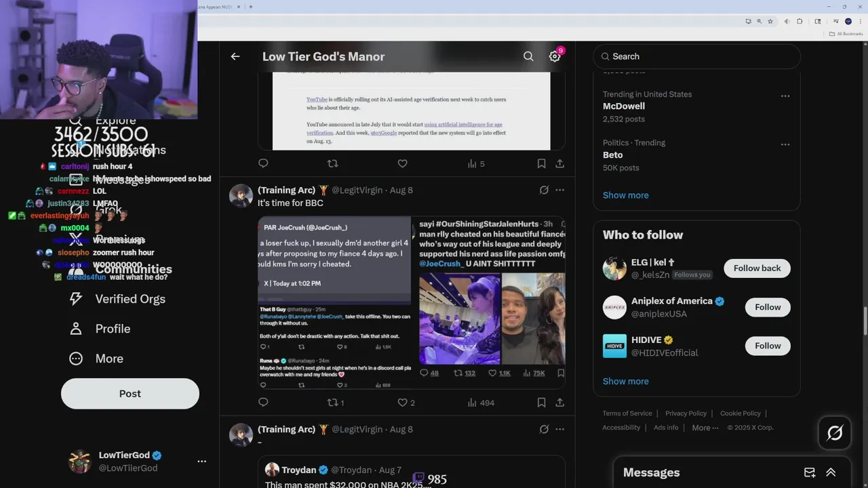
Task: Share the "It's time for BBC" post
Action: [559, 403]
